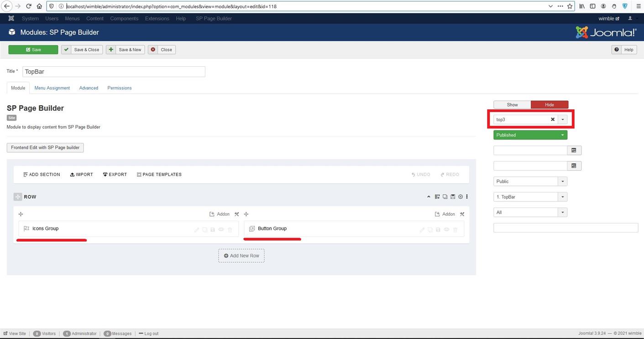Open the Public access dropdown
Viewport: 644px width, 339px height.
click(x=530, y=181)
